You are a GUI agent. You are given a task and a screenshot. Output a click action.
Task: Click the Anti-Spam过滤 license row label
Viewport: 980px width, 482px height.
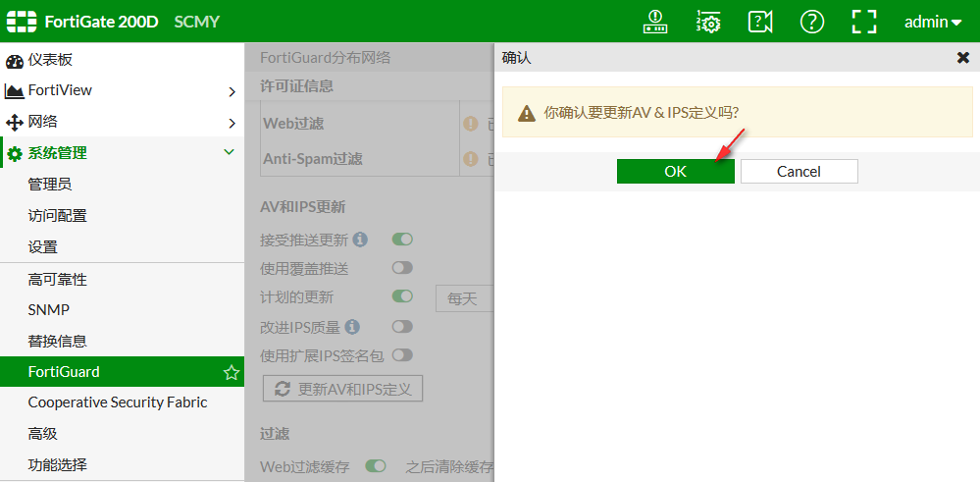tap(313, 159)
